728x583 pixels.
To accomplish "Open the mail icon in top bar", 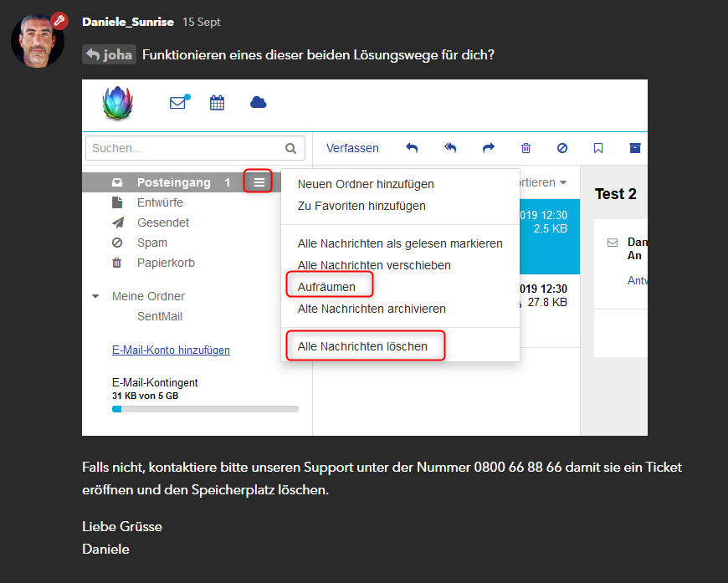I will pyautogui.click(x=178, y=103).
